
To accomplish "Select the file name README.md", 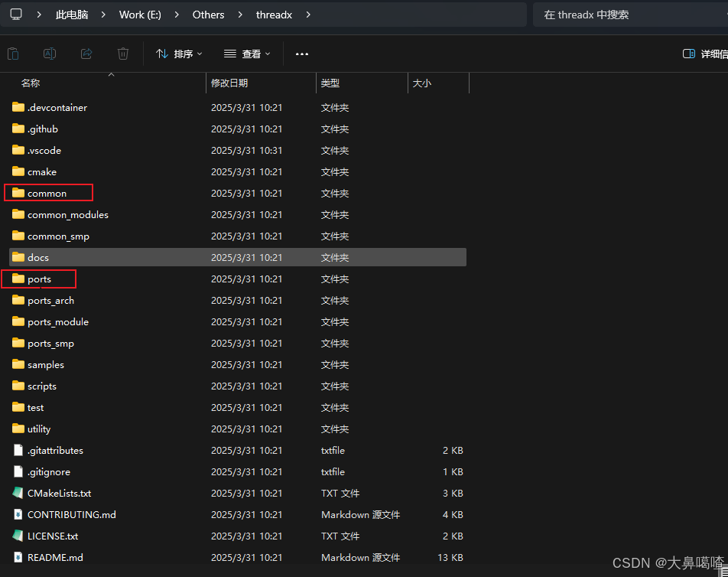I will click(x=55, y=558).
